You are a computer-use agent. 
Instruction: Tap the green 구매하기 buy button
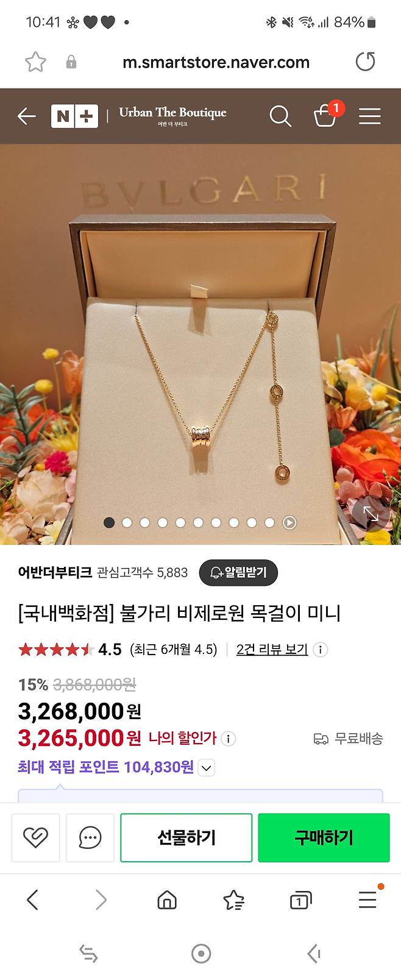point(324,837)
